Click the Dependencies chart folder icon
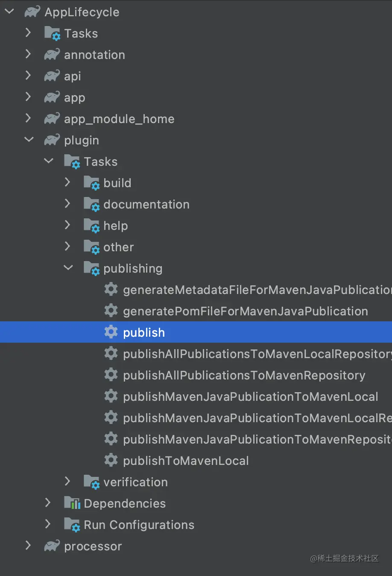This screenshot has height=576, width=392. coord(72,503)
